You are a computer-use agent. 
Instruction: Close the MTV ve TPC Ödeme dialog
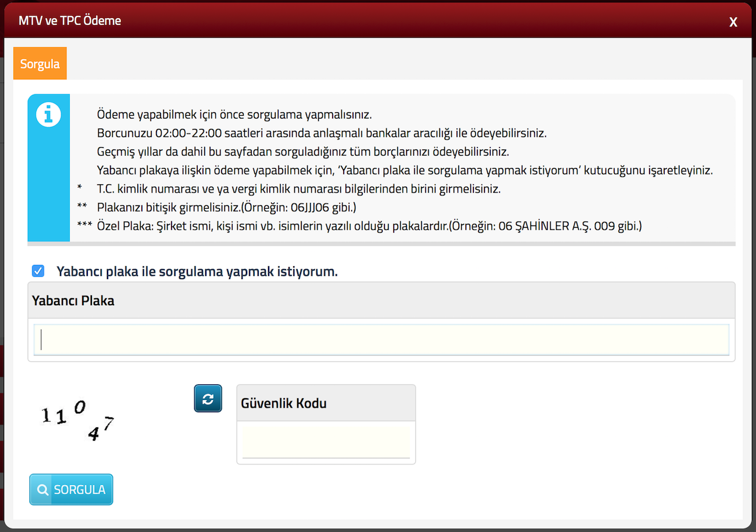pyautogui.click(x=733, y=22)
